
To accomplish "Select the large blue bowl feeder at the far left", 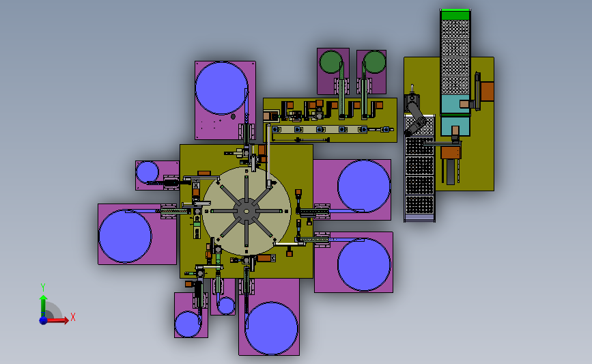I will pos(125,236).
